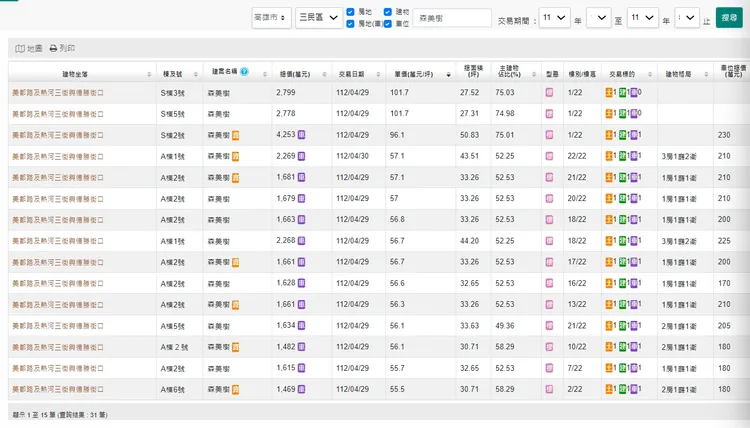Click purple 車 icon next to price 4,253
Image resolution: width=750 pixels, height=428 pixels.
(x=302, y=134)
